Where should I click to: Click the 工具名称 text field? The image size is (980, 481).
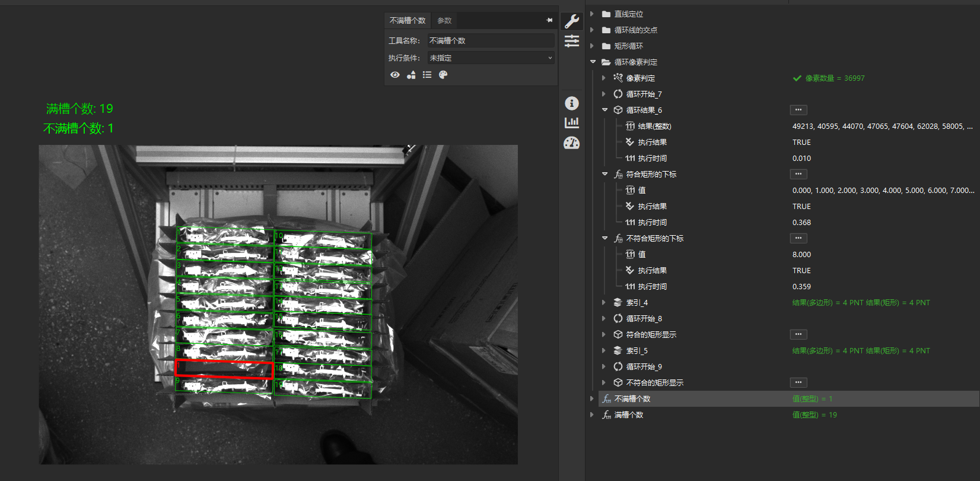coord(491,40)
